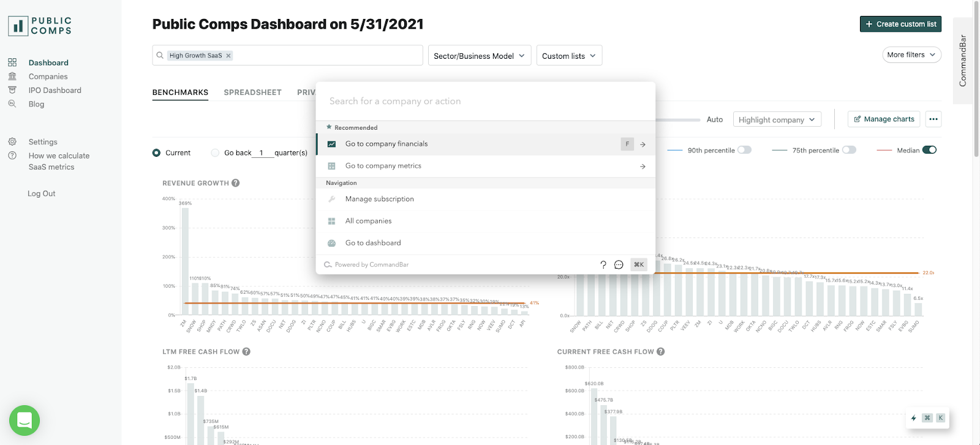The image size is (980, 445).
Task: Enable the 75th percentile toggle
Action: (849, 150)
